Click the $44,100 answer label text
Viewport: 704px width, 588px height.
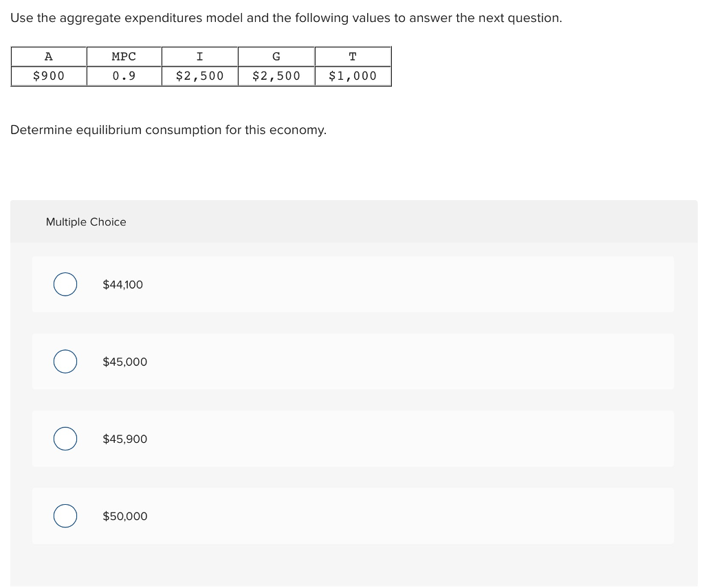click(122, 284)
